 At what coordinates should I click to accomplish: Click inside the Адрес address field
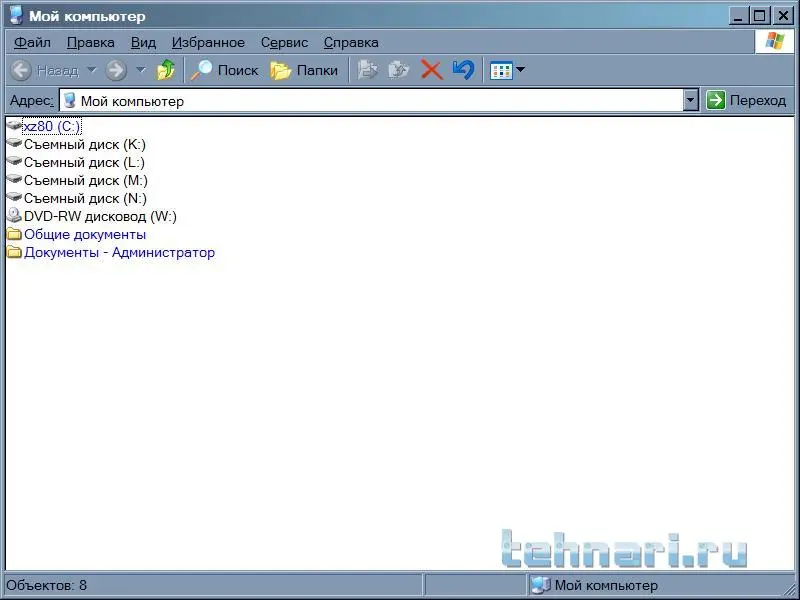click(371, 101)
